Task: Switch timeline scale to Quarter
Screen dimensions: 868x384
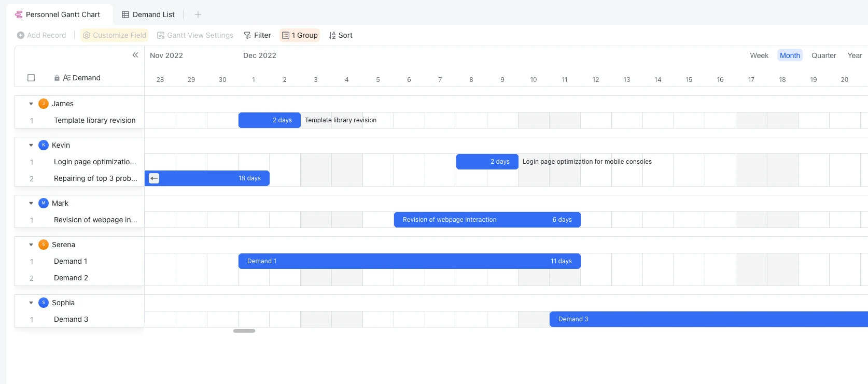Action: 823,55
